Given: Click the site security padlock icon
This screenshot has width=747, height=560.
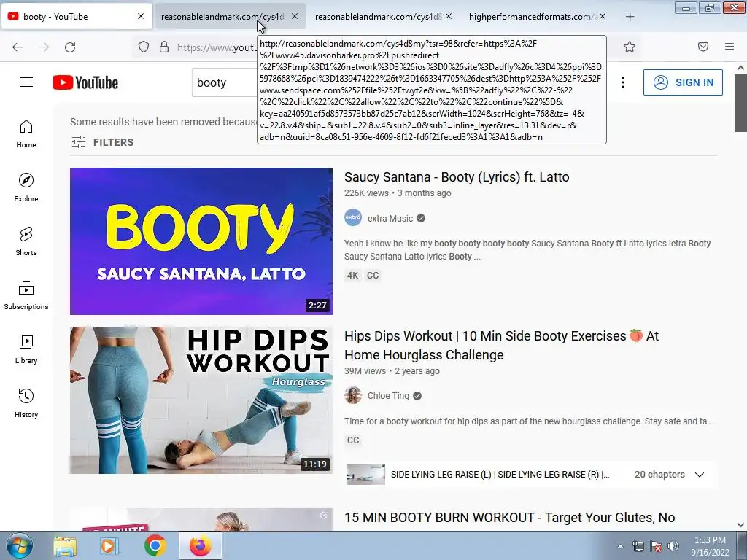Looking at the screenshot, I should (x=164, y=47).
